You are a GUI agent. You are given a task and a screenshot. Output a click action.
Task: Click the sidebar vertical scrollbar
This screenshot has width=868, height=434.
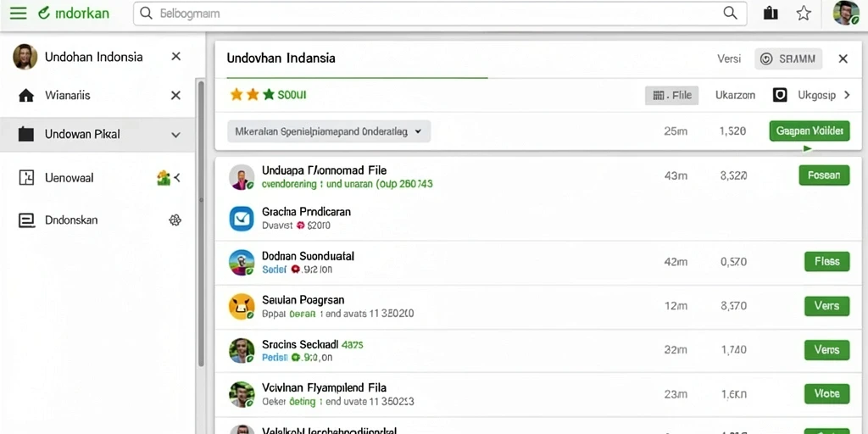[x=201, y=221]
